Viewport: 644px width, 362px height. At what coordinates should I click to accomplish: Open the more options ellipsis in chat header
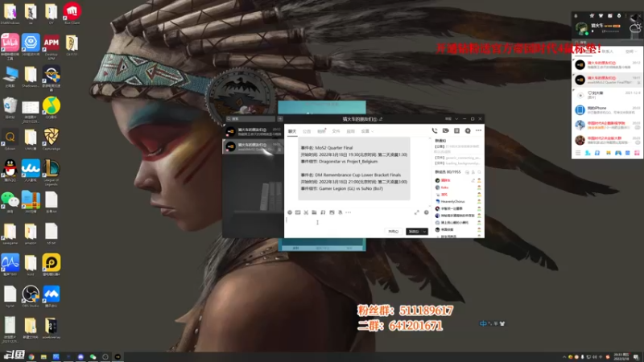coord(478,130)
